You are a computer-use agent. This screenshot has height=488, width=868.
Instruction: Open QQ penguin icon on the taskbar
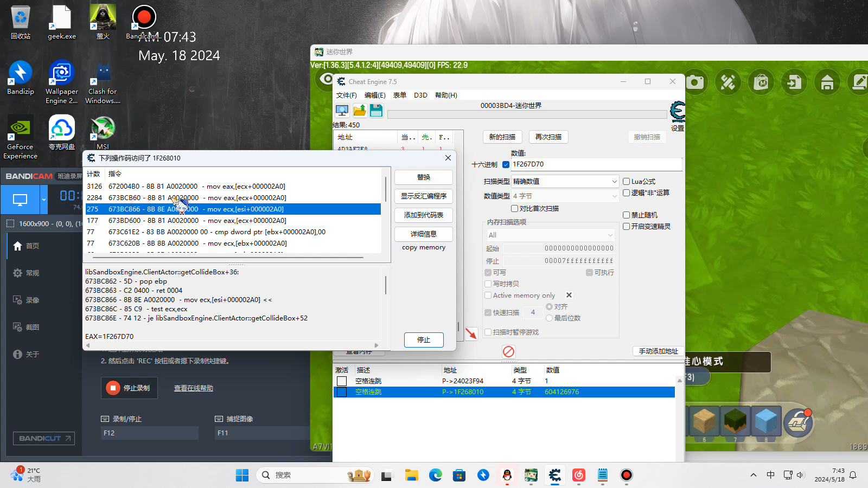[x=507, y=475]
